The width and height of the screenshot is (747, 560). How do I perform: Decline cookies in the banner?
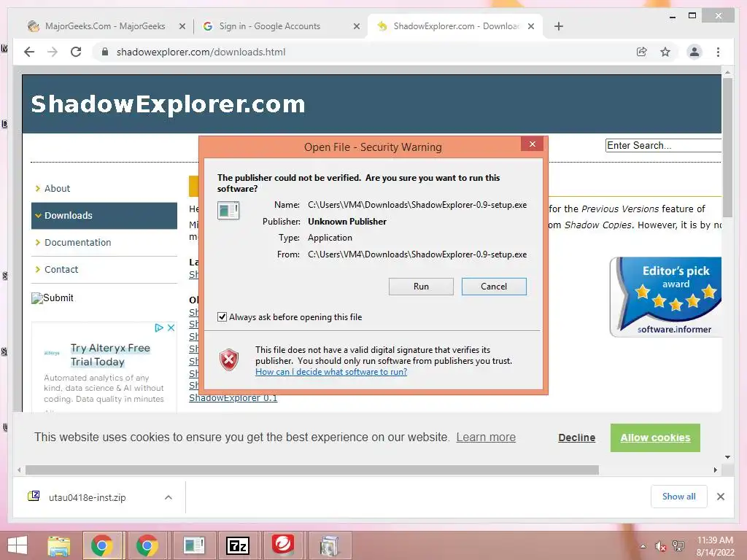pos(576,437)
